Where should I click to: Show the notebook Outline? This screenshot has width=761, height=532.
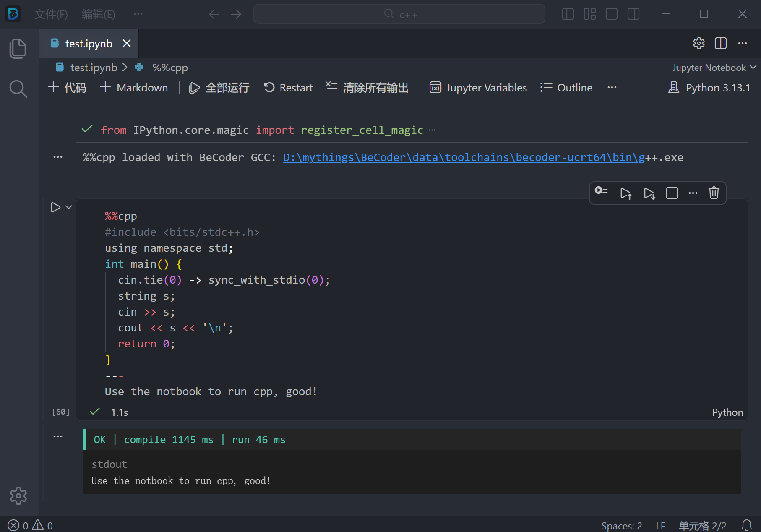click(566, 88)
